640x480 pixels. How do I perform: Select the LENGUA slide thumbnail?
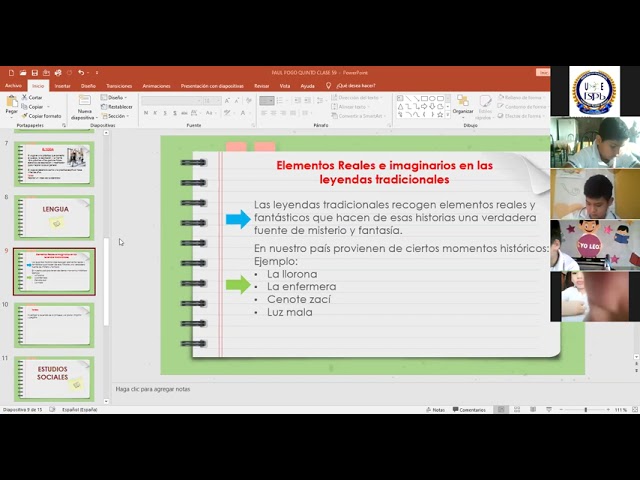tap(54, 216)
